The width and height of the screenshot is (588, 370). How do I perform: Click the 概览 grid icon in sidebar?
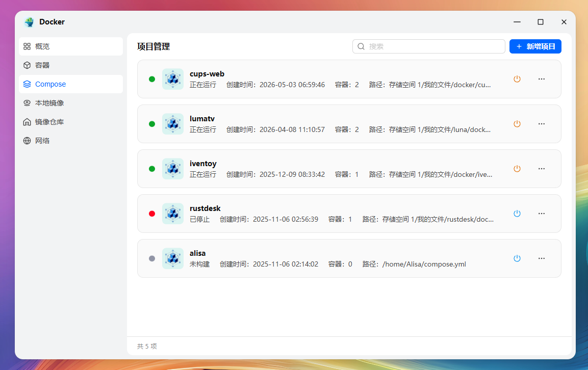tap(27, 46)
